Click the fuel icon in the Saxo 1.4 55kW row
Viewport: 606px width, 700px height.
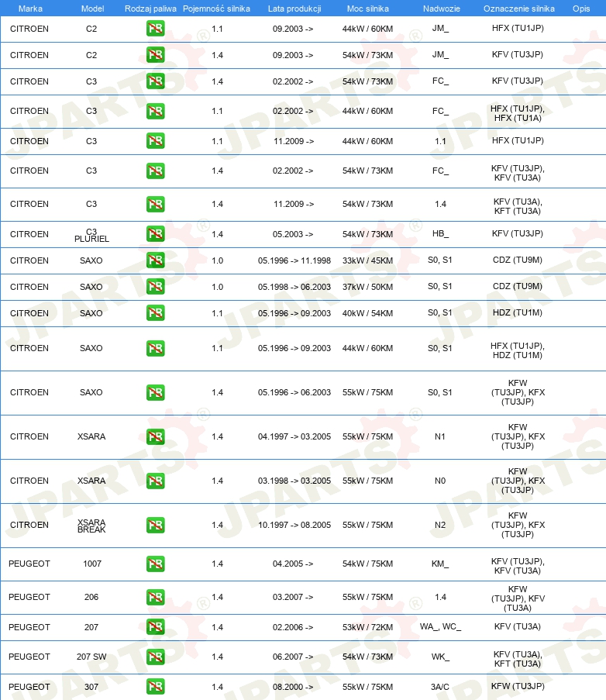[155, 392]
